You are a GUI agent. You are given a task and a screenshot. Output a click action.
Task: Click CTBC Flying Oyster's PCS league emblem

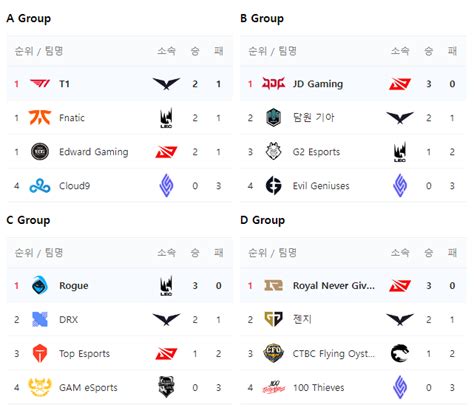click(x=400, y=353)
